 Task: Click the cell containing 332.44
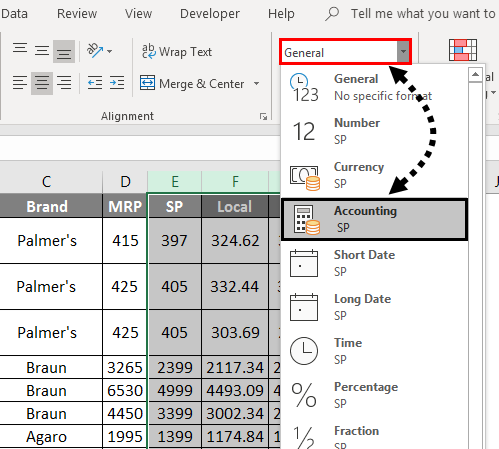(x=235, y=287)
